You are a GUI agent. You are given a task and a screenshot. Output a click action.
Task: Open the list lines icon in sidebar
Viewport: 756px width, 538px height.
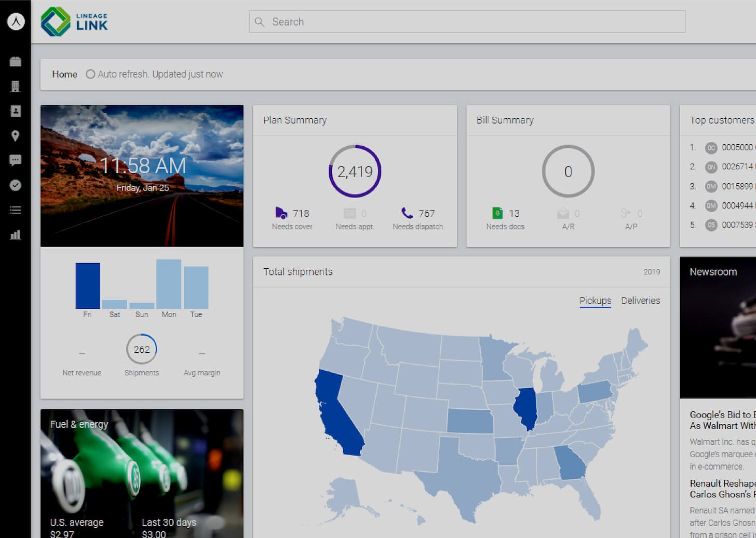click(15, 210)
